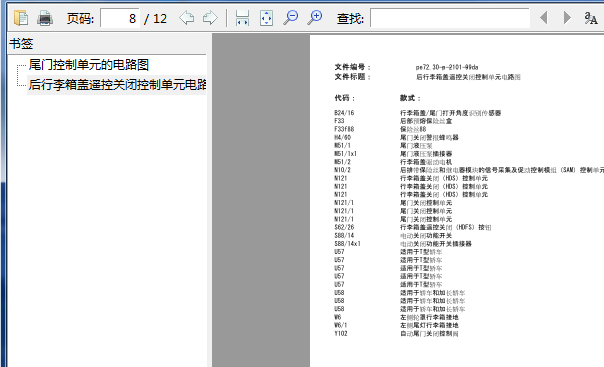Image resolution: width=604 pixels, height=367 pixels.
Task: Click code N10/2 row
Action: (342, 170)
